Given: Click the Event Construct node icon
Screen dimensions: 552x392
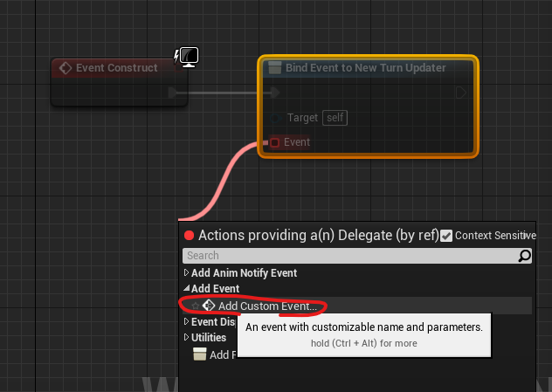Looking at the screenshot, I should coord(66,68).
